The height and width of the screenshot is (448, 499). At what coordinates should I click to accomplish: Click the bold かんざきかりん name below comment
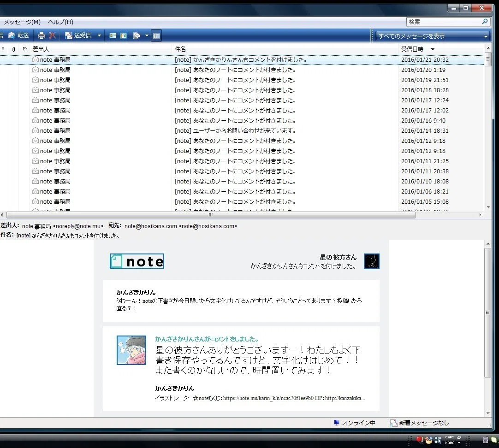[x=174, y=388]
